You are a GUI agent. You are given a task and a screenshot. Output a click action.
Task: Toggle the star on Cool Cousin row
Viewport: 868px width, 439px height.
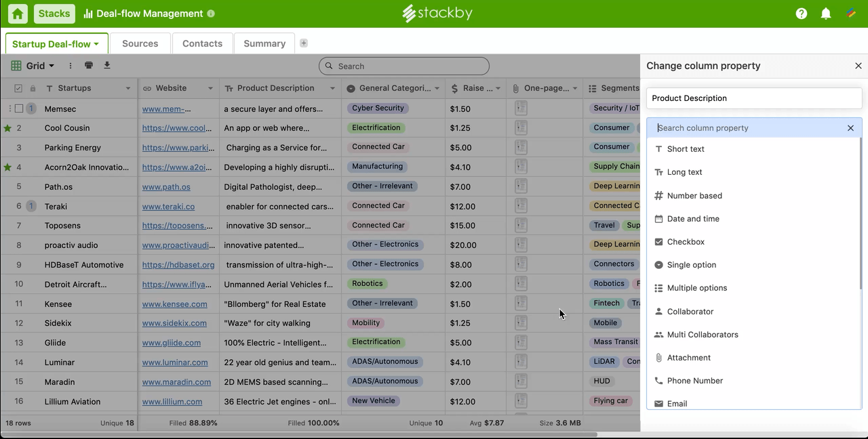click(x=7, y=128)
